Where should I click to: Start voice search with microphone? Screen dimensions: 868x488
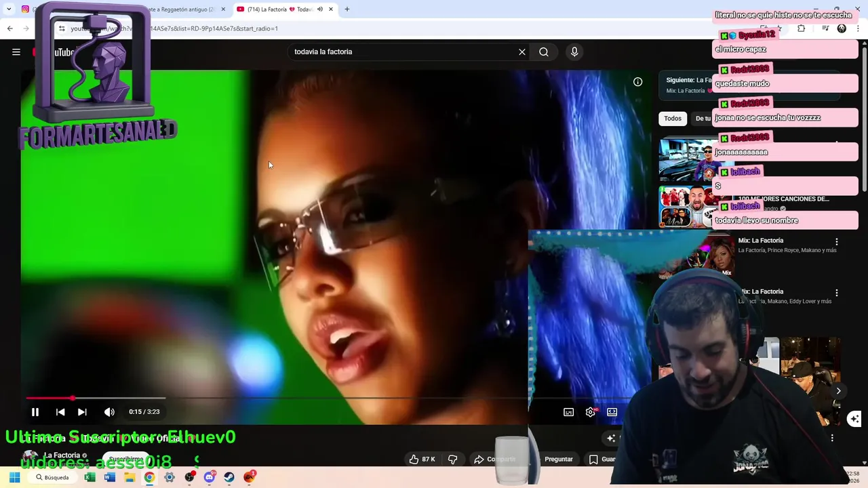tap(574, 52)
